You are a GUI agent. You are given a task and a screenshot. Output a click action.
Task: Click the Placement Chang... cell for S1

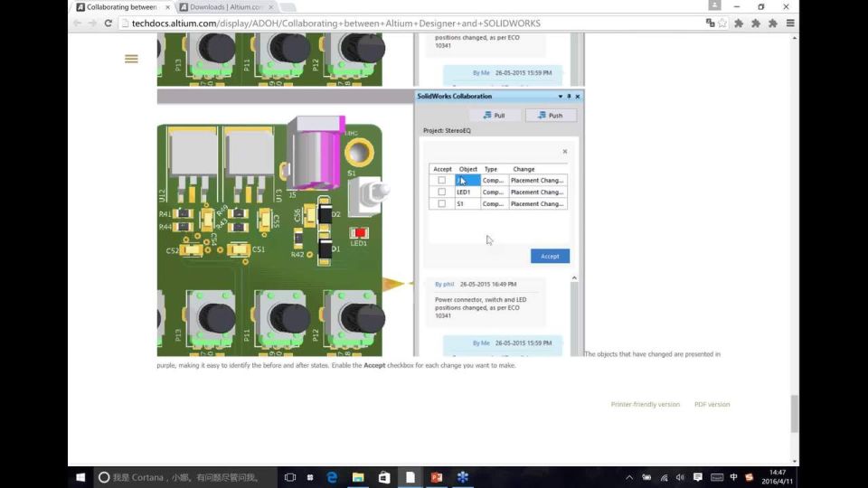point(537,203)
